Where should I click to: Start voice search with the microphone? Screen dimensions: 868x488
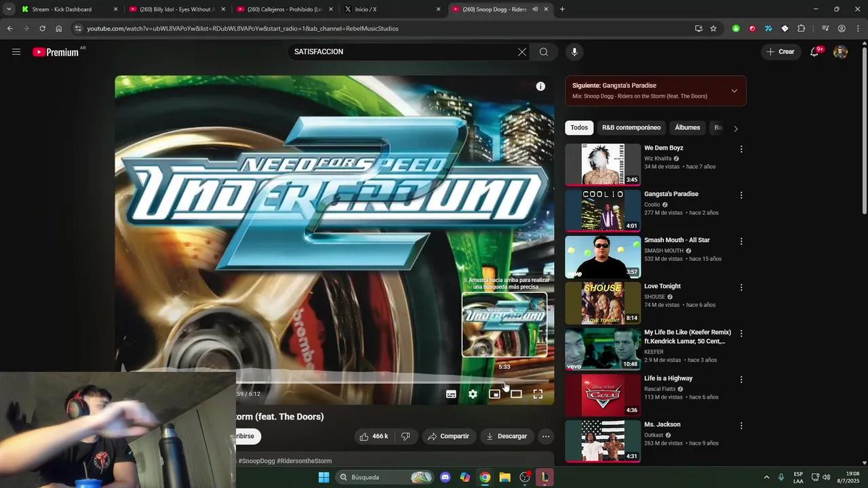point(574,52)
